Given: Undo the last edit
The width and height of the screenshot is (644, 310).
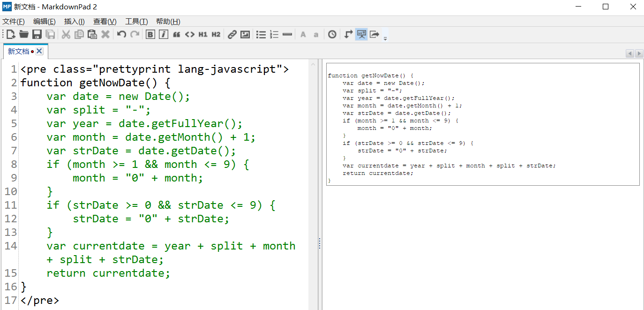Looking at the screenshot, I should [x=122, y=34].
